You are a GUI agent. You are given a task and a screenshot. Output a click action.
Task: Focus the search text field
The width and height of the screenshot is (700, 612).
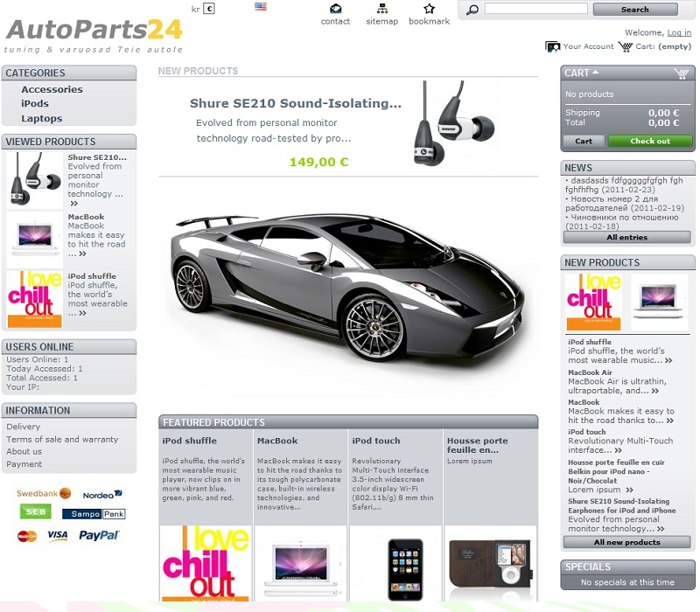[535, 9]
